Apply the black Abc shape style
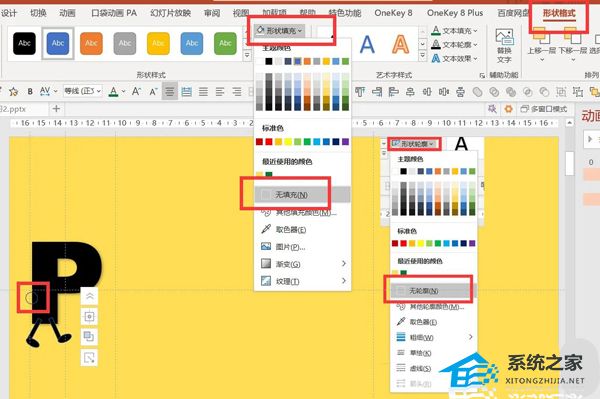This screenshot has height=399, width=600. pyautogui.click(x=24, y=43)
